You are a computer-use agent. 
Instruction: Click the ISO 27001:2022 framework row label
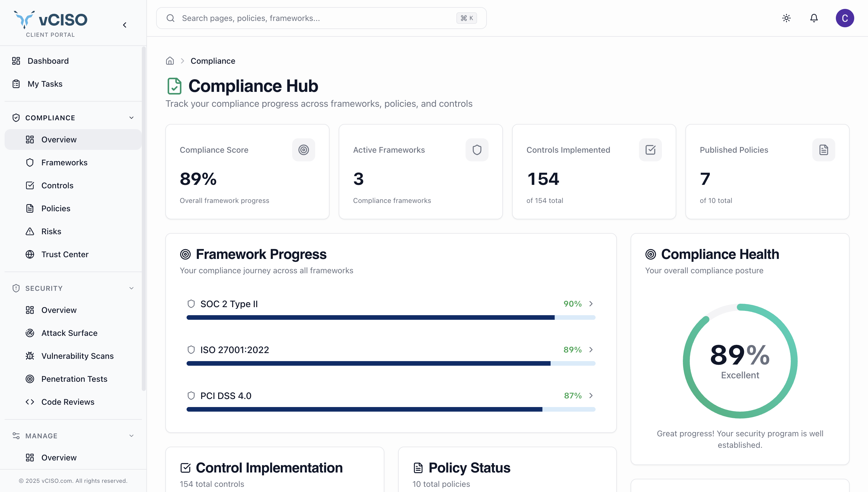(x=235, y=350)
